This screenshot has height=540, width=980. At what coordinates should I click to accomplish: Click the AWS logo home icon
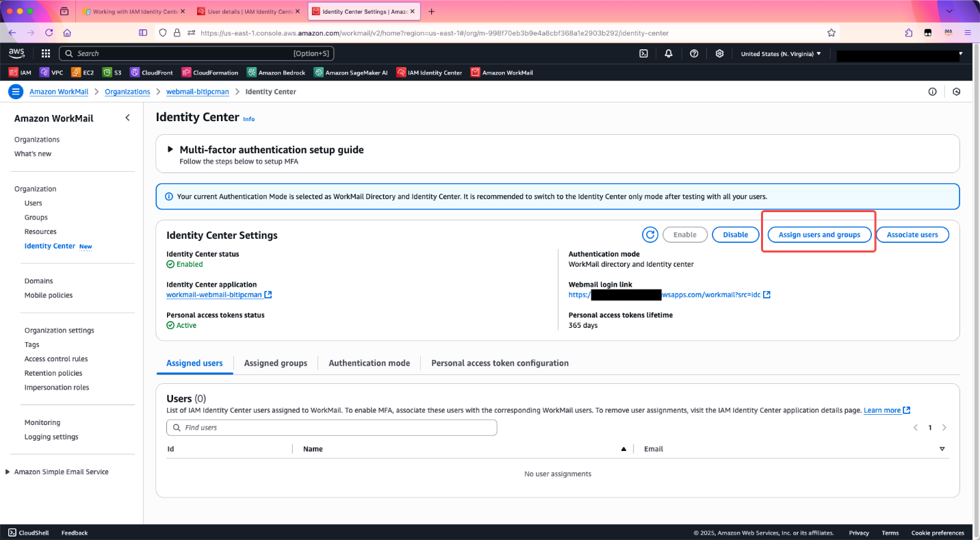(16, 53)
